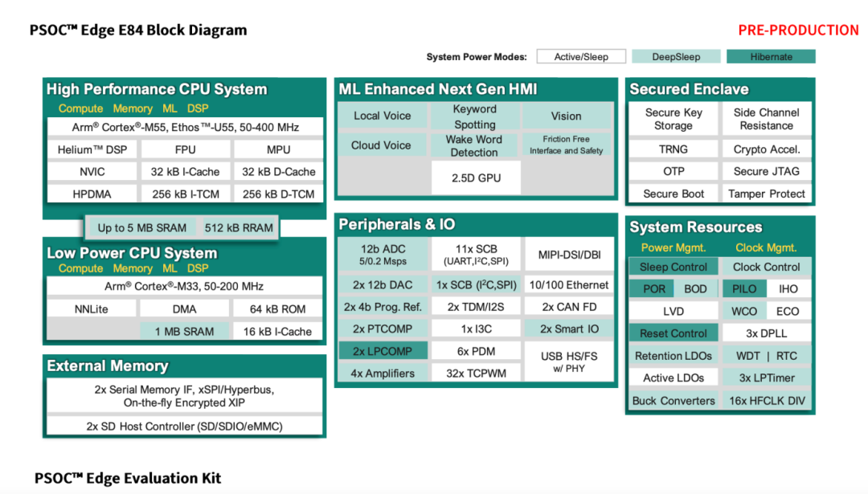Click the 16x HFCLK DIV block
The width and height of the screenshot is (868, 494).
pyautogui.click(x=766, y=401)
